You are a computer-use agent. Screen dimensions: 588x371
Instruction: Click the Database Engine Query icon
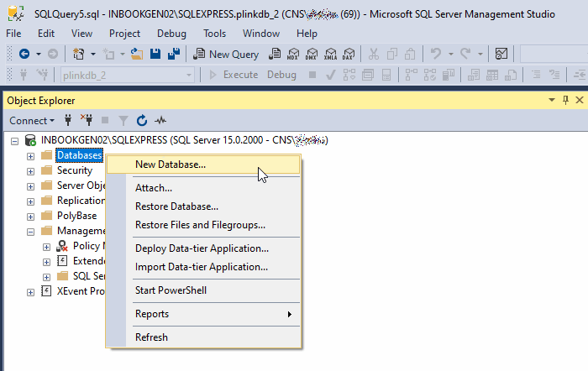[275, 55]
